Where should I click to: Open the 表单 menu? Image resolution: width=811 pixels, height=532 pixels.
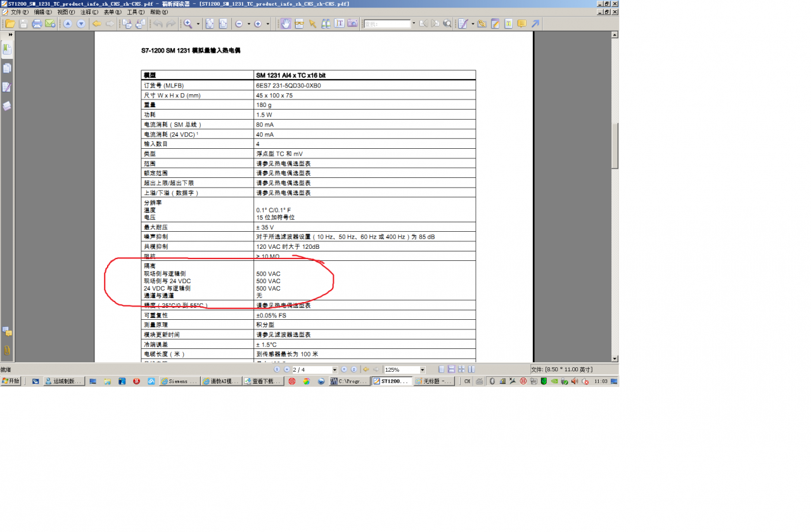pos(112,12)
